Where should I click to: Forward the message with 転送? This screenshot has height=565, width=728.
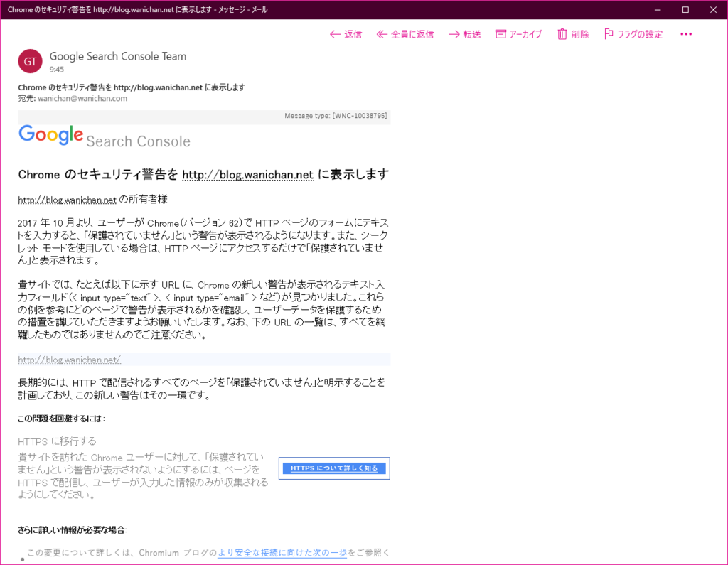click(x=464, y=34)
